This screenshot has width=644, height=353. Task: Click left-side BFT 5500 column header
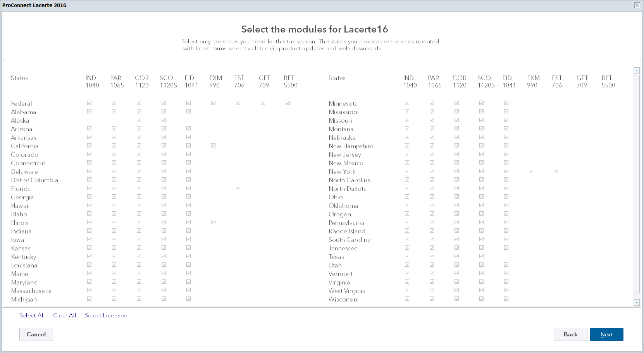(x=291, y=82)
